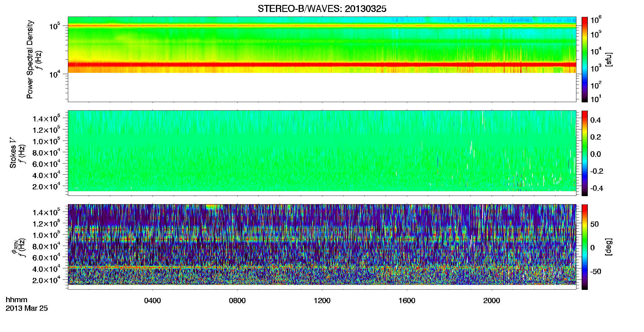The width and height of the screenshot is (644, 332).
Task: Click the 2013 Mar 25 date label
Action: coord(27,308)
